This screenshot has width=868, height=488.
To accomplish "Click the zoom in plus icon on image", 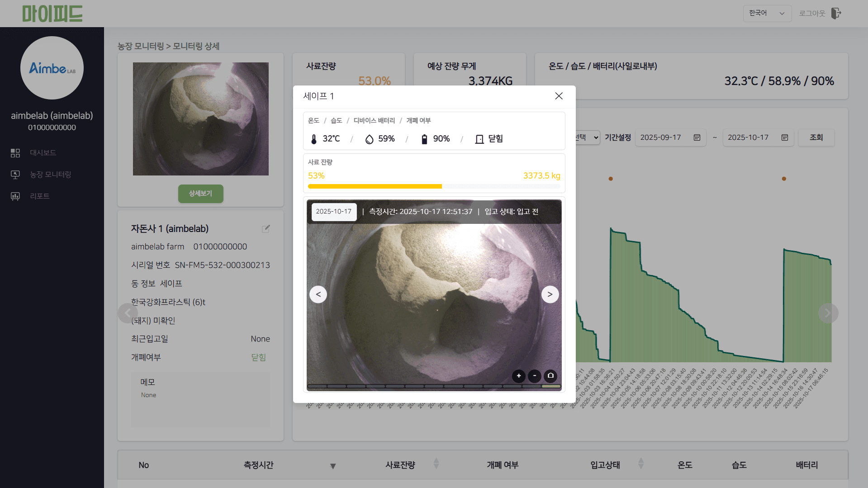I will (519, 376).
